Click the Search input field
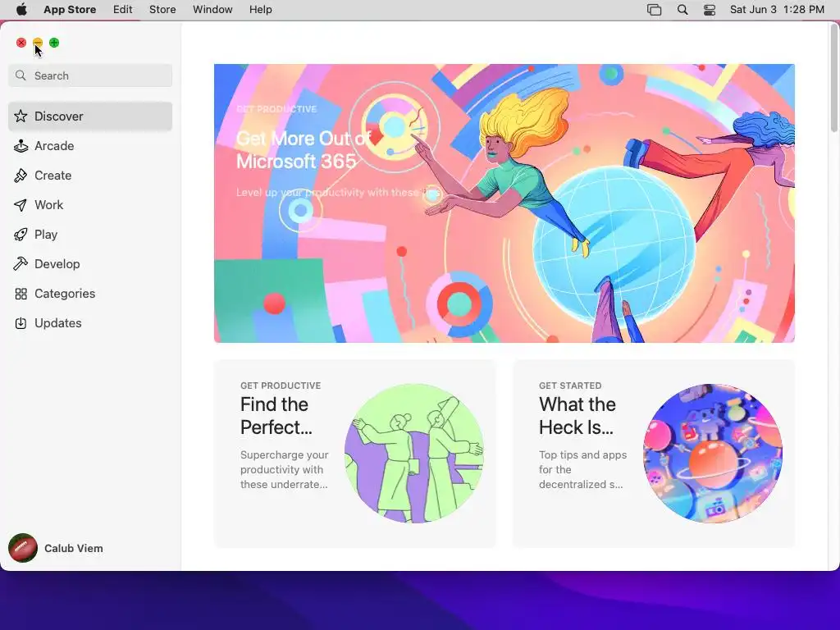 coord(90,75)
